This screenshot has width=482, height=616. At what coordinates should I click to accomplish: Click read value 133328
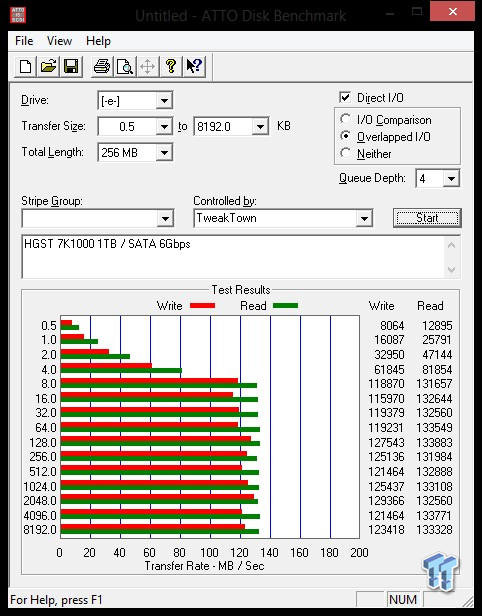click(434, 530)
